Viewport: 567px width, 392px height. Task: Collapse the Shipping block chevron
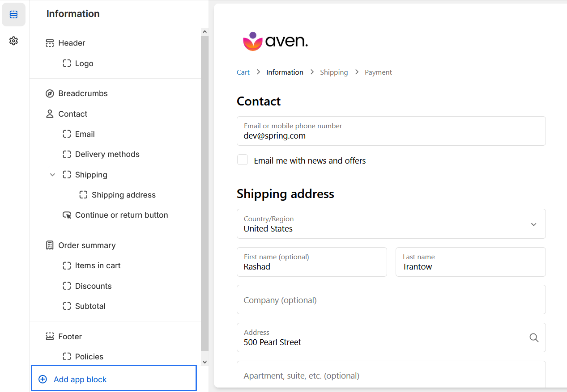pos(52,175)
